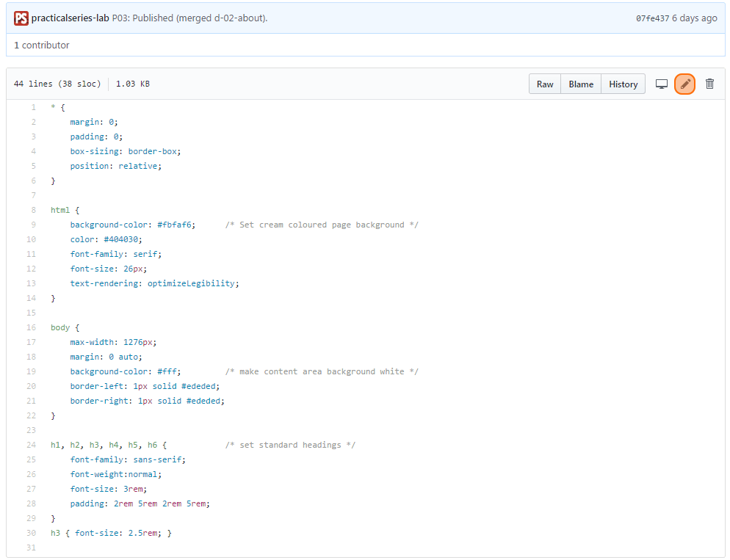Click 'color: #404030;' code line

click(106, 239)
